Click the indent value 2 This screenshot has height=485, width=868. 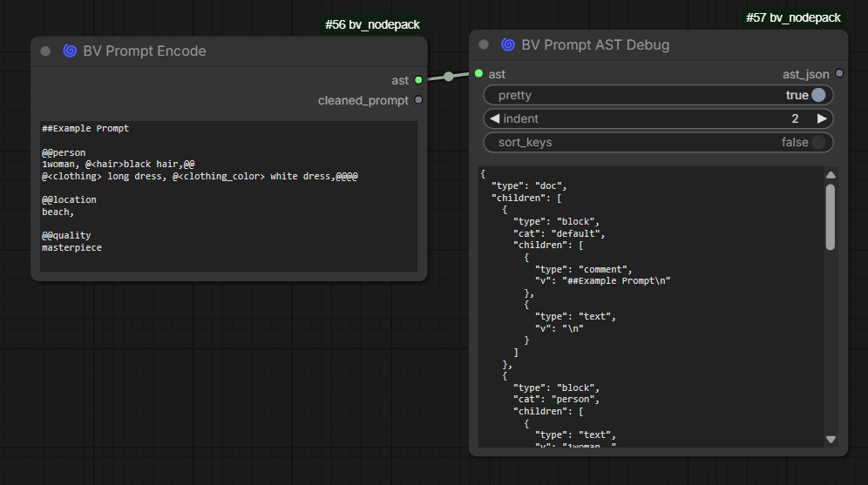click(x=795, y=118)
